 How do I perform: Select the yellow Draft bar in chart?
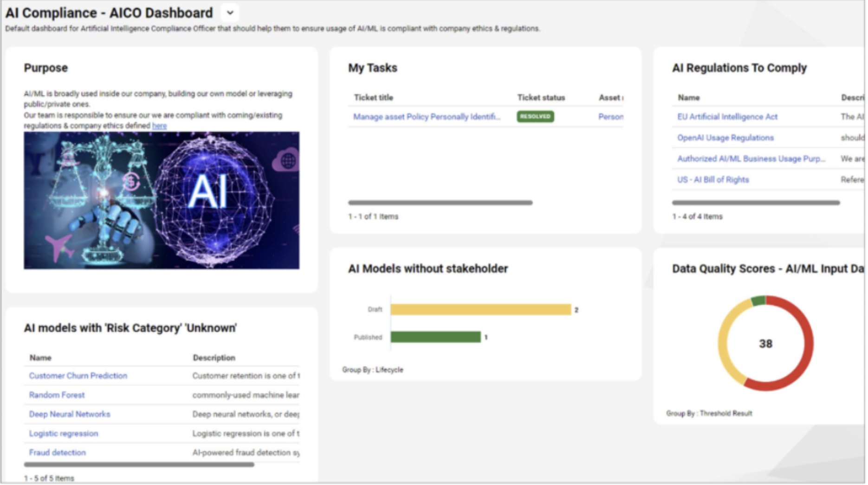[480, 309]
